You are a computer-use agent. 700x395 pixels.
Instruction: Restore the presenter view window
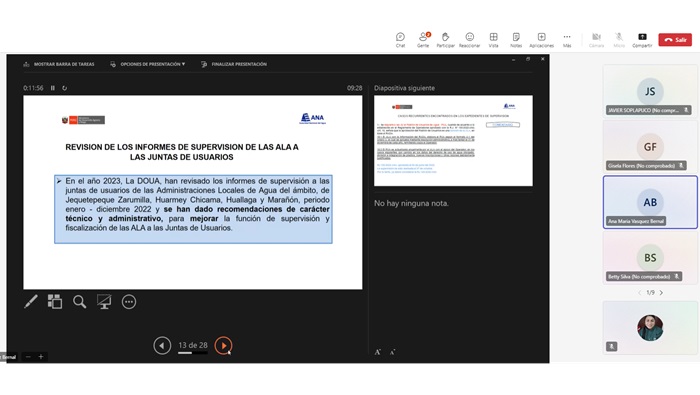point(528,59)
